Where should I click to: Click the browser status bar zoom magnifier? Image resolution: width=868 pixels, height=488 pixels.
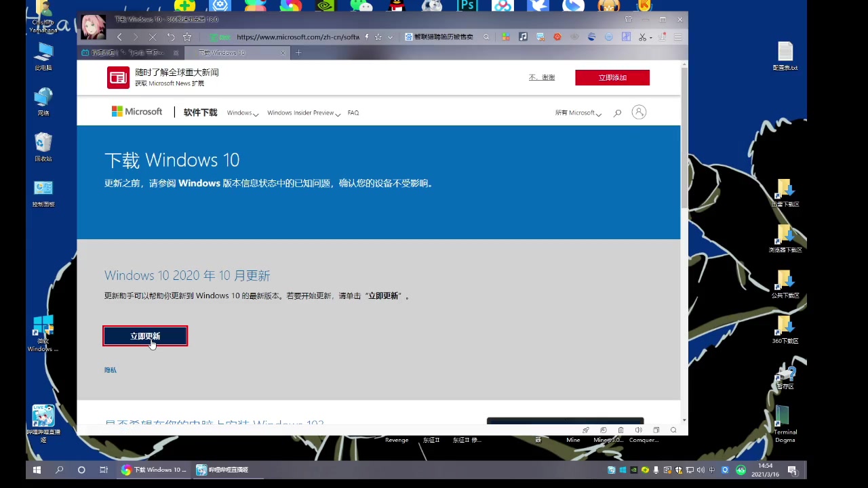673,430
